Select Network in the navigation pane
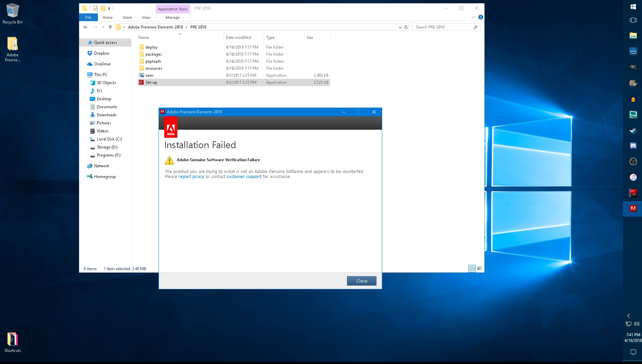Image resolution: width=642 pixels, height=364 pixels. tap(102, 166)
